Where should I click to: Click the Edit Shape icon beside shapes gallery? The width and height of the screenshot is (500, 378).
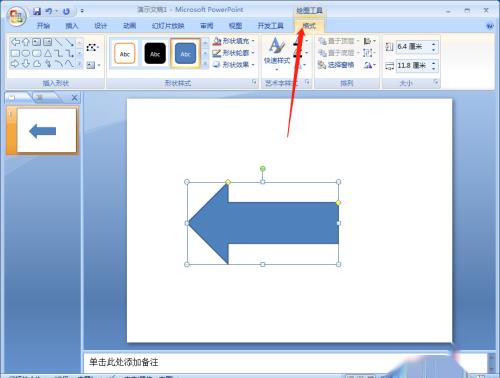pos(92,47)
